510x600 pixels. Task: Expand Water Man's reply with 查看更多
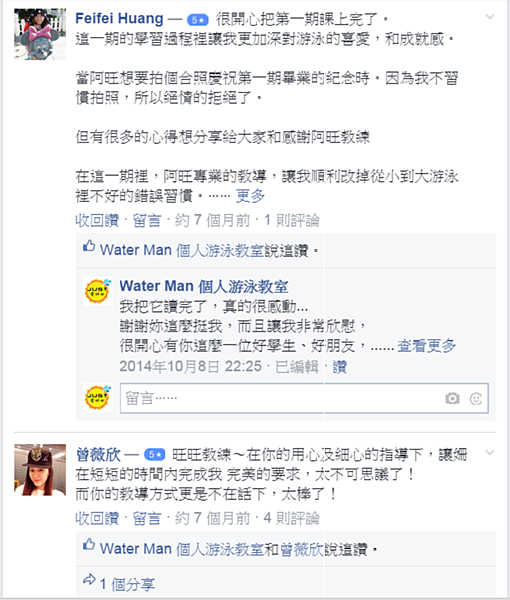coord(426,346)
